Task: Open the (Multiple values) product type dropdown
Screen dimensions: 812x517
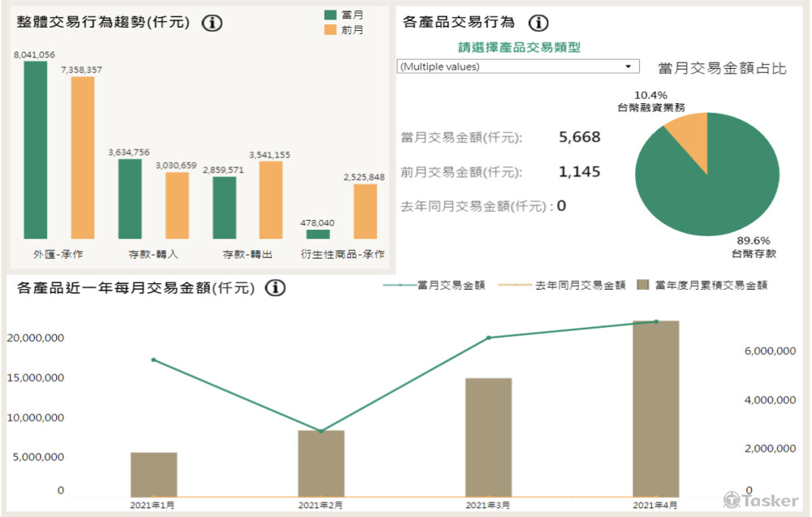Action: tap(518, 67)
